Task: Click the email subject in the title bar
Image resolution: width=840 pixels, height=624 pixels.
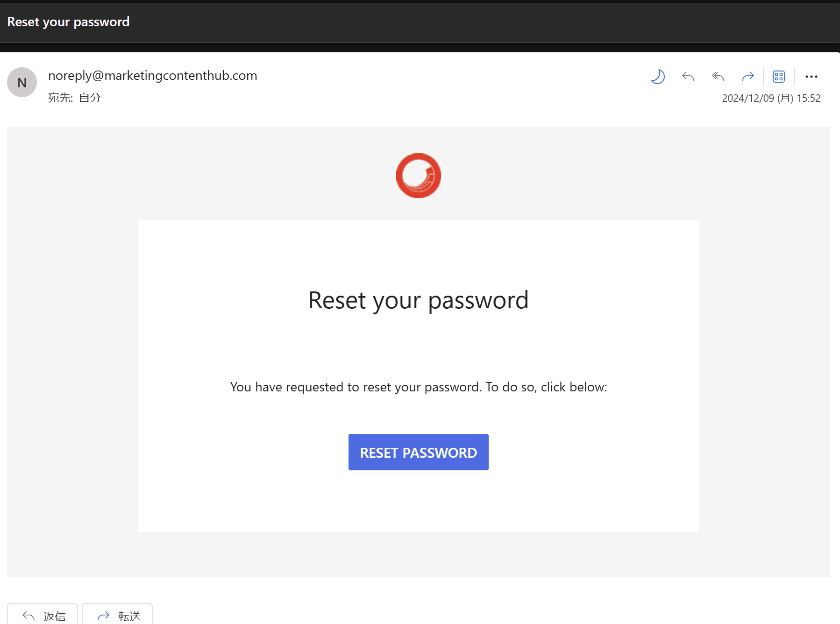Action: (68, 22)
